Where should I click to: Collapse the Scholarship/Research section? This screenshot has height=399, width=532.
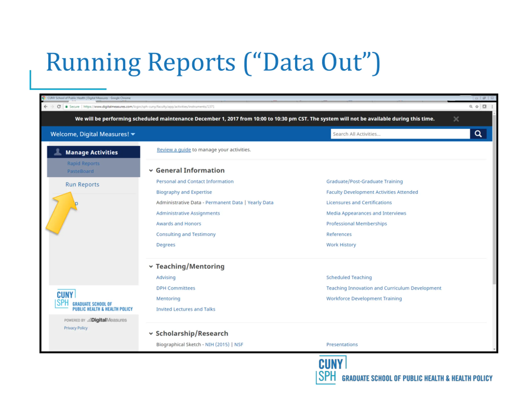coord(151,334)
